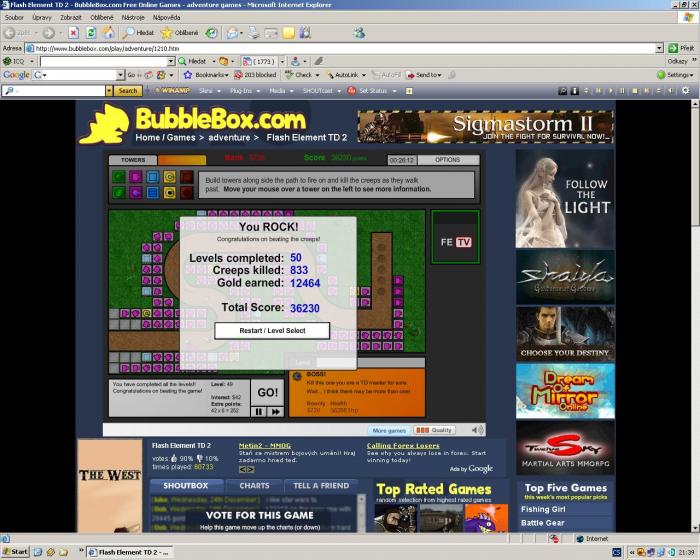Open the address bar dropdown arrow
This screenshot has height=560, width=700.
click(659, 48)
